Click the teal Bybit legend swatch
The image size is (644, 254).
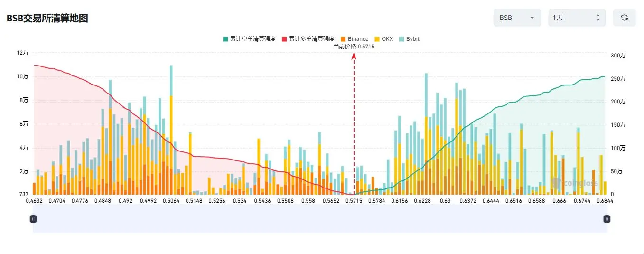(x=401, y=39)
